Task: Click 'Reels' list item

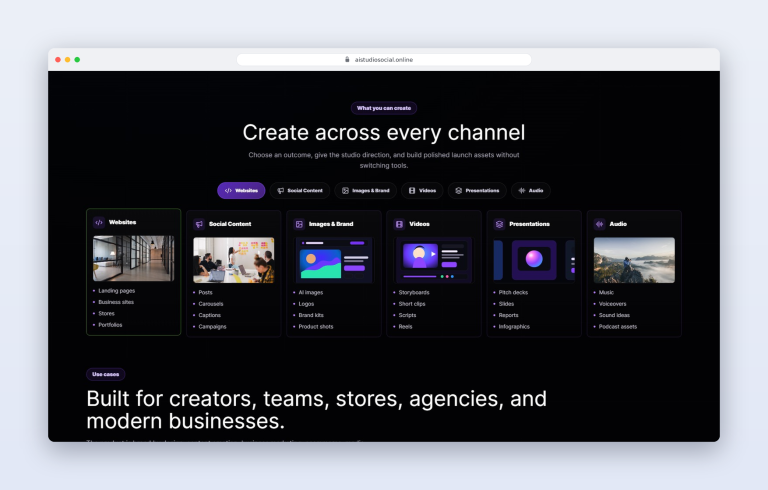Action: 406,327
